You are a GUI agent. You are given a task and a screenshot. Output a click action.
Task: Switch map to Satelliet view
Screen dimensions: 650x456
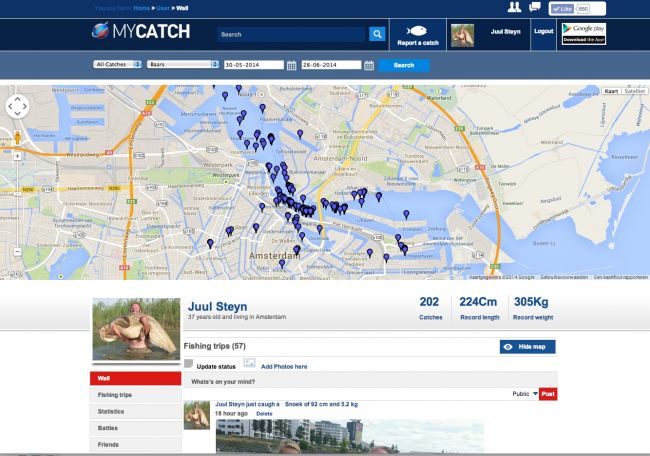(634, 91)
